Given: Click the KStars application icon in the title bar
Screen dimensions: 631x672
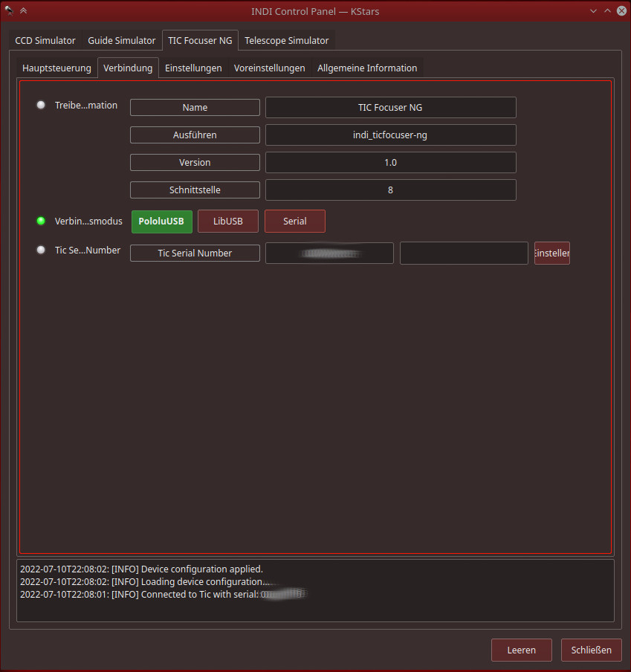Looking at the screenshot, I should [9, 10].
